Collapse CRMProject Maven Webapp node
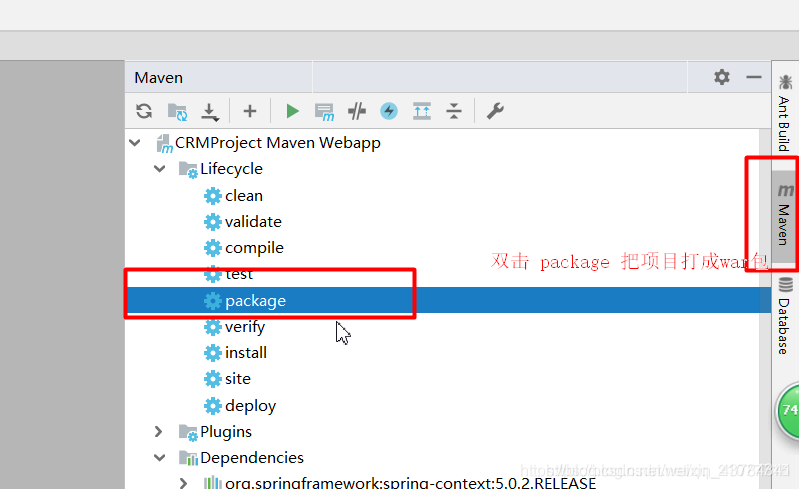 (x=135, y=143)
